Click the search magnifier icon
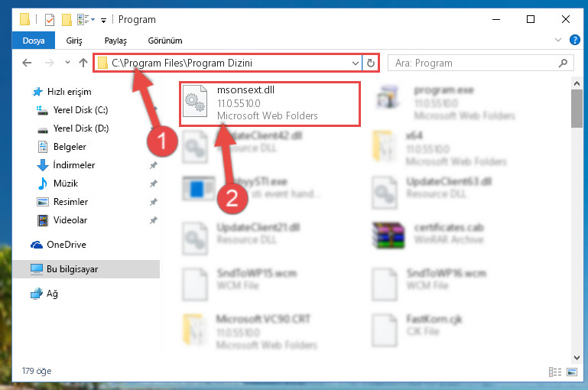 click(x=563, y=63)
